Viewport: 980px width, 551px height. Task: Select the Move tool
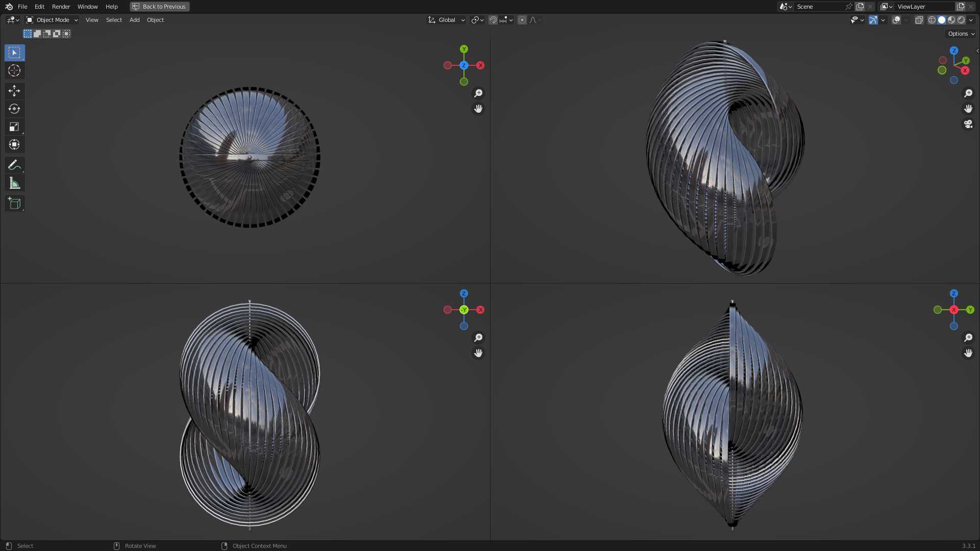click(x=14, y=91)
